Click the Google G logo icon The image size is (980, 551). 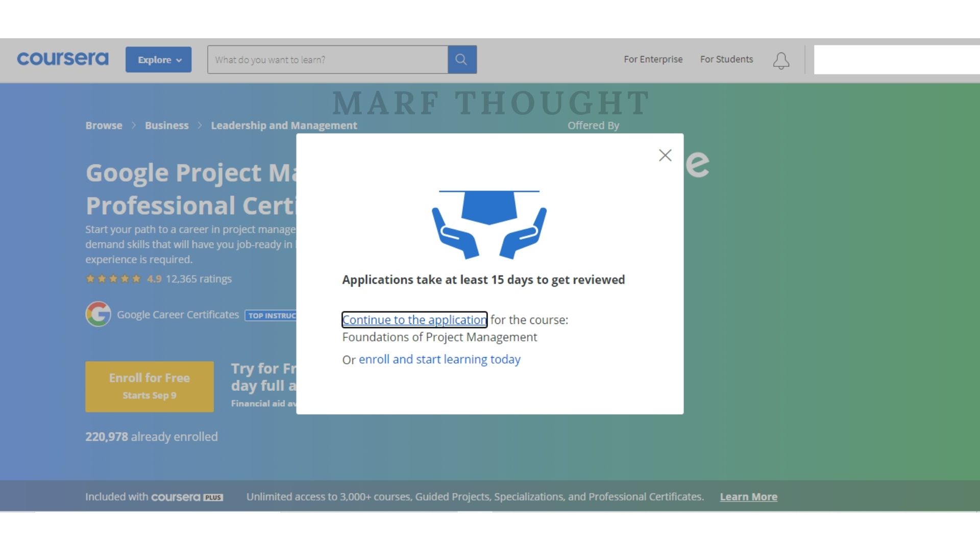pos(98,314)
